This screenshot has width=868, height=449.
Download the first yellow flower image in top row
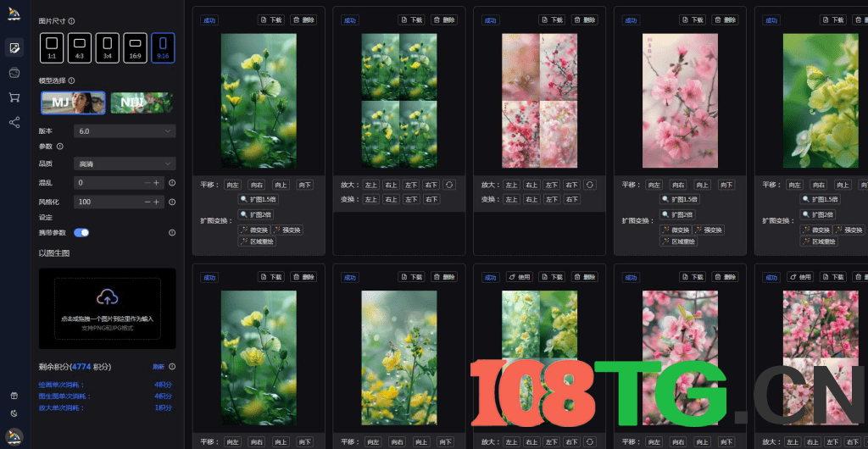[x=270, y=19]
